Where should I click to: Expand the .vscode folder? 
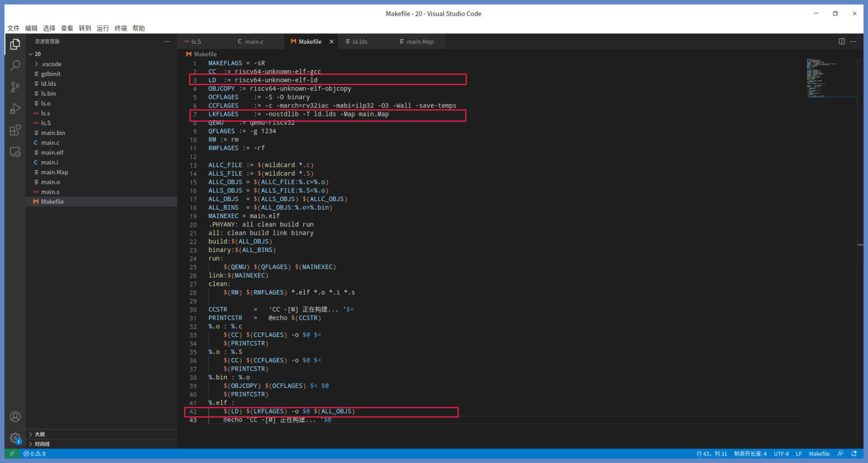click(51, 64)
